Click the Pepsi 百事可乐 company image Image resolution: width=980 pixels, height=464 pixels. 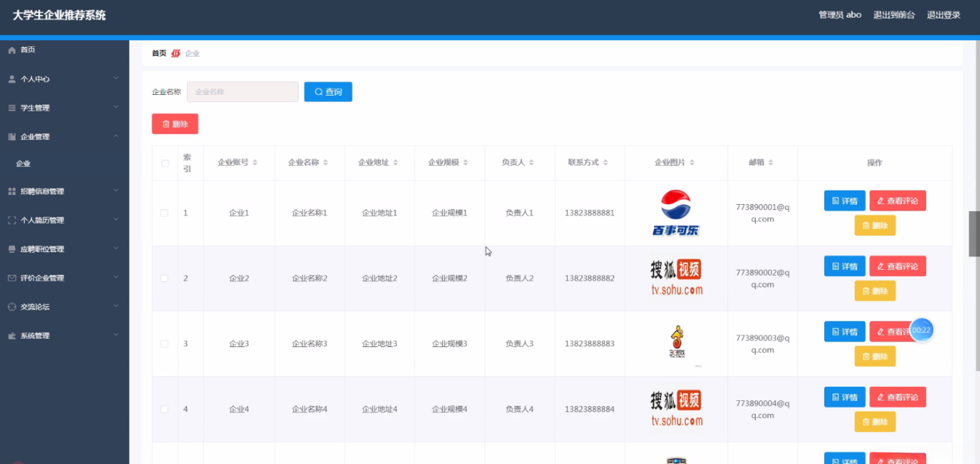[x=676, y=213]
